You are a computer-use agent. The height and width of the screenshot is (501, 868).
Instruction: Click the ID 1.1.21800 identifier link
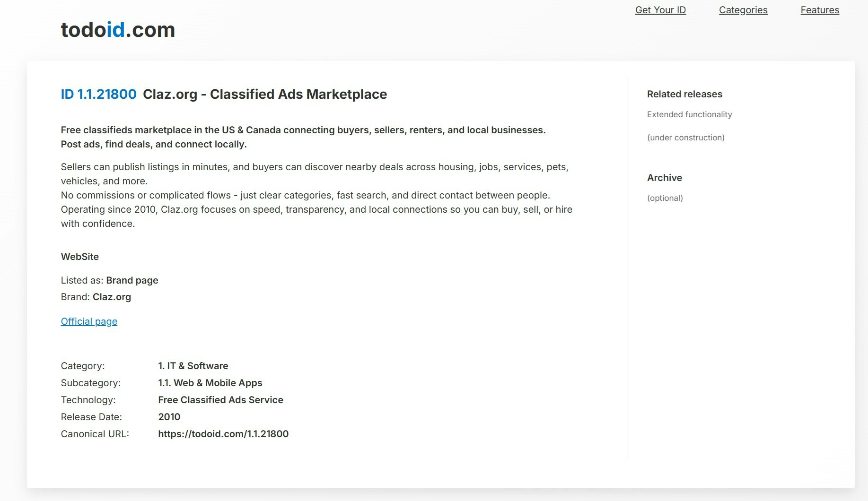coord(98,94)
